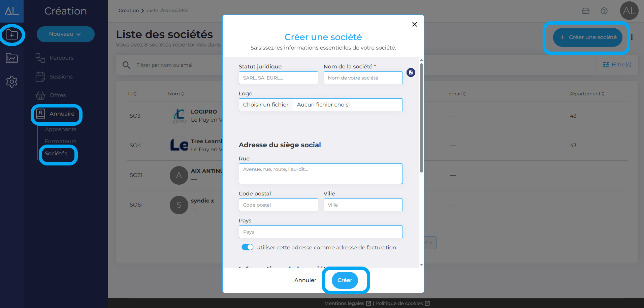The height and width of the screenshot is (308, 644).
Task: Click the inbox tray icon in header
Action: (x=585, y=11)
